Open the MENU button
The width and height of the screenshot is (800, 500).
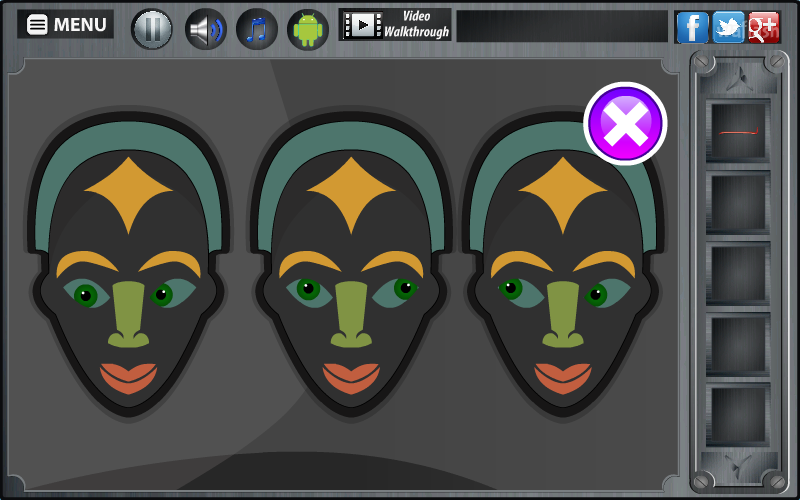(x=65, y=24)
